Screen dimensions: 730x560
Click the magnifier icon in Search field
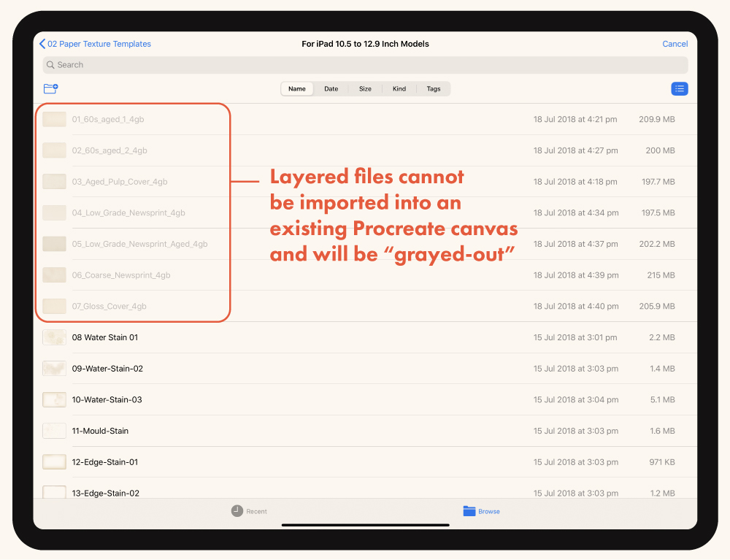pyautogui.click(x=50, y=65)
